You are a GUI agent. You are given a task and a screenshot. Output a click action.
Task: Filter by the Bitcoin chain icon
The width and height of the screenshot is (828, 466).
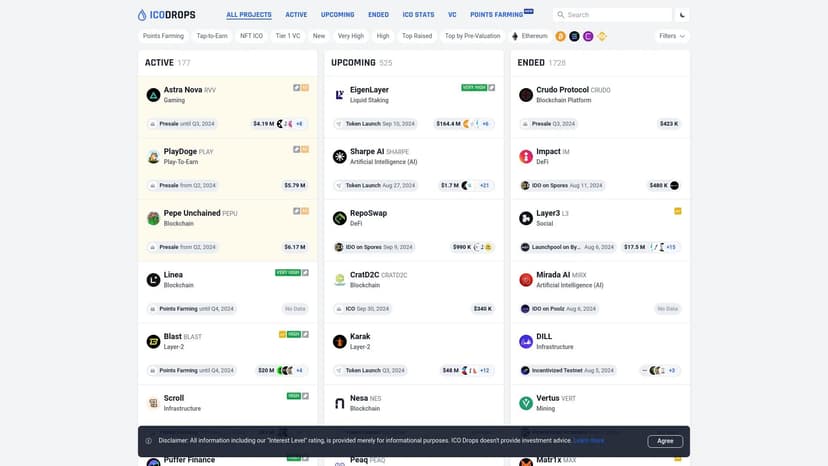(560, 36)
